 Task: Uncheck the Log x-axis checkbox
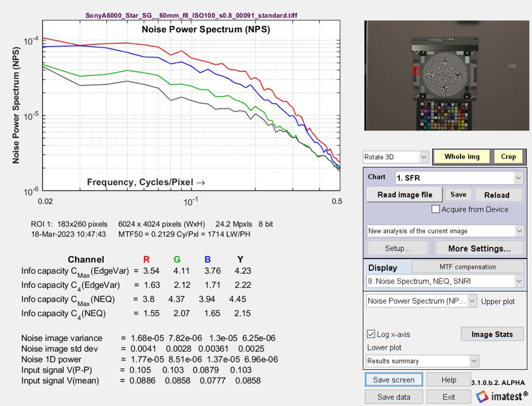pos(371,334)
